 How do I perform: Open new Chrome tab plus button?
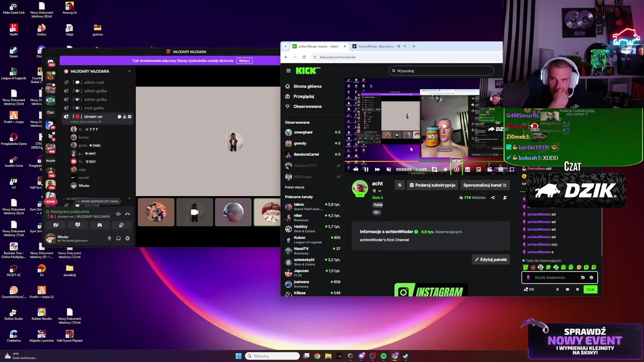click(414, 46)
